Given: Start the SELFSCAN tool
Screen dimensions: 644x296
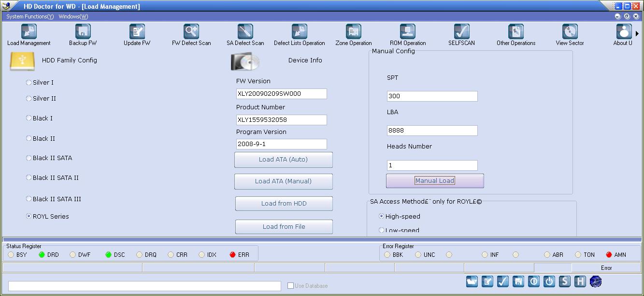Looking at the screenshot, I should [x=462, y=32].
